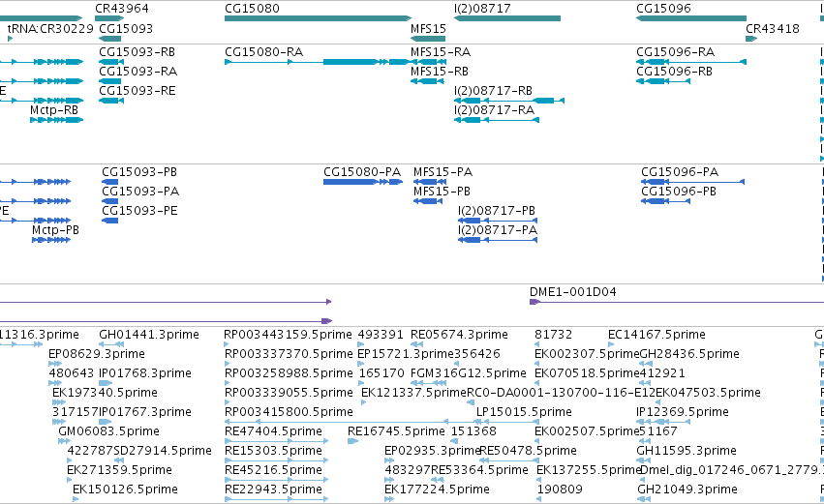This screenshot has height=504, width=824.
Task: Open the GH21049.3prime EST label
Action: (x=687, y=490)
